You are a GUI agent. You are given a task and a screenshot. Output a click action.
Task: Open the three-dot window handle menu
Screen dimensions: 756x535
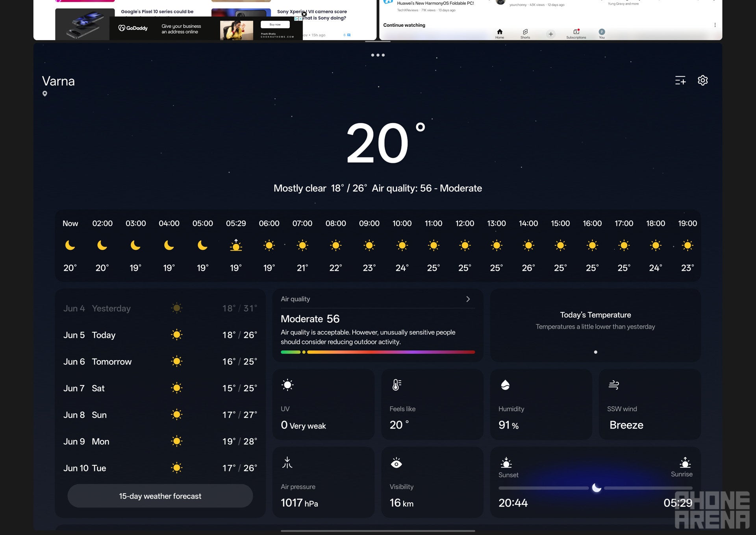[378, 55]
